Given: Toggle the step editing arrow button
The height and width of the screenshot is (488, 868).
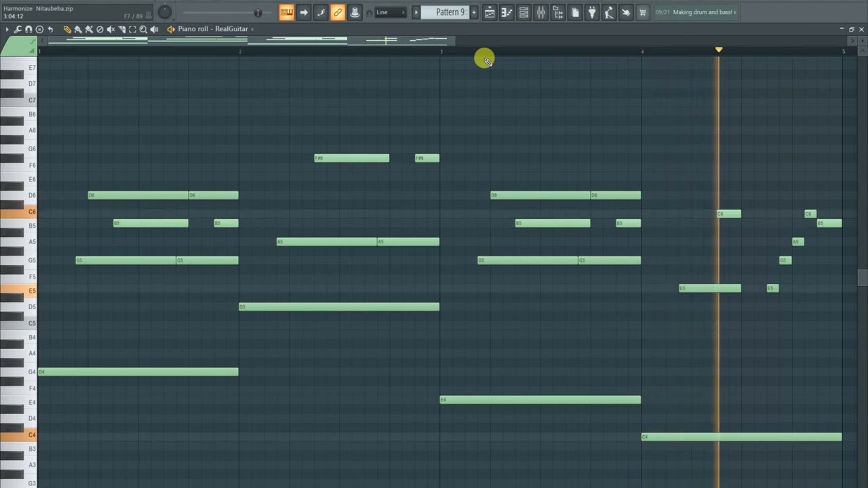Looking at the screenshot, I should click(x=304, y=12).
